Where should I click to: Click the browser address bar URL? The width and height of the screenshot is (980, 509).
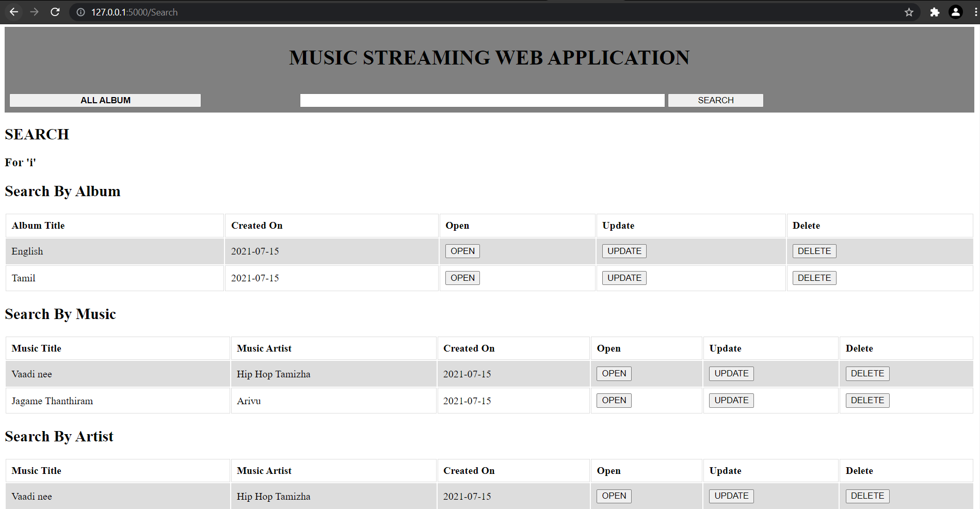(x=134, y=12)
